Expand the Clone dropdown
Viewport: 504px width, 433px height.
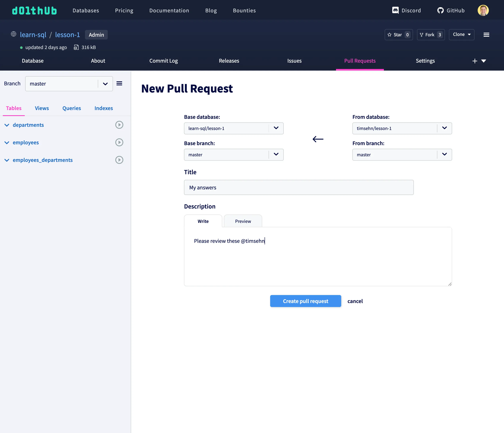[x=462, y=34]
